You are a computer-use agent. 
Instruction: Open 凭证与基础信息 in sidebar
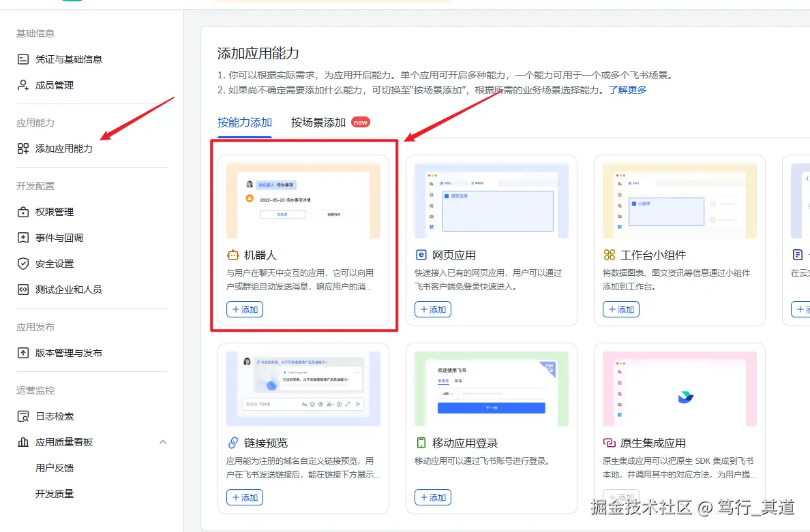click(x=69, y=59)
